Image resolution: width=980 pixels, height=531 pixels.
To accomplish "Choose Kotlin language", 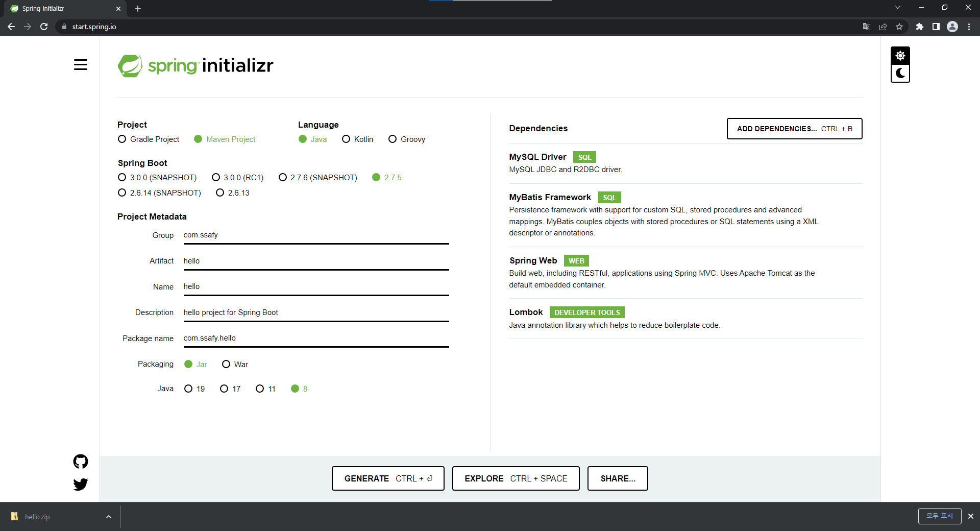I will tap(357, 139).
